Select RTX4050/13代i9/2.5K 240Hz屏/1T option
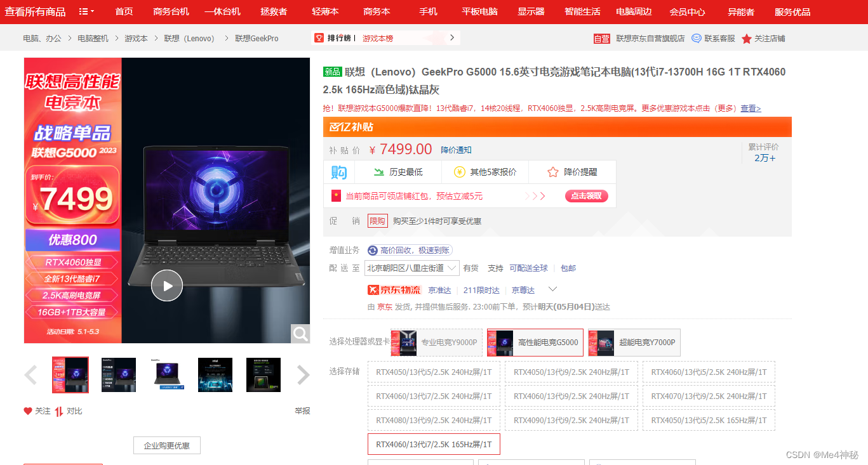The height and width of the screenshot is (465, 868). 571,372
